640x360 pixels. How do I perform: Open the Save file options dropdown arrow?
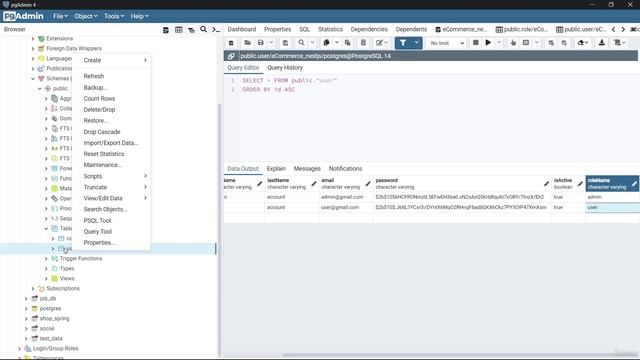[271, 43]
